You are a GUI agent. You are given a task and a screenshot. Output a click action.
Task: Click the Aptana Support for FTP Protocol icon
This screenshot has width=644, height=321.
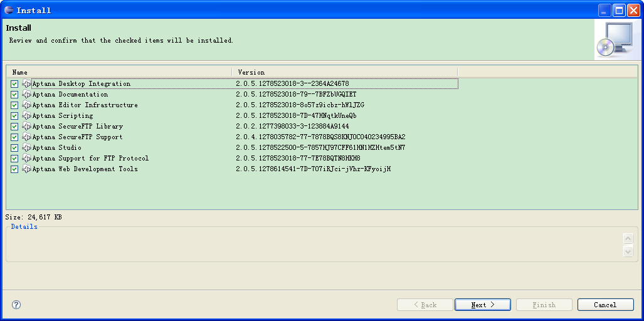[x=27, y=159]
